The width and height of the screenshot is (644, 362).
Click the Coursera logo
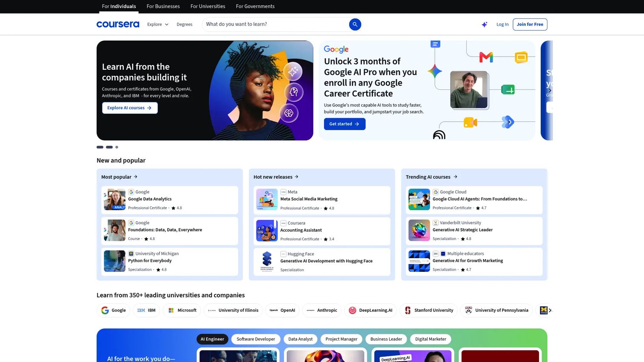click(118, 24)
